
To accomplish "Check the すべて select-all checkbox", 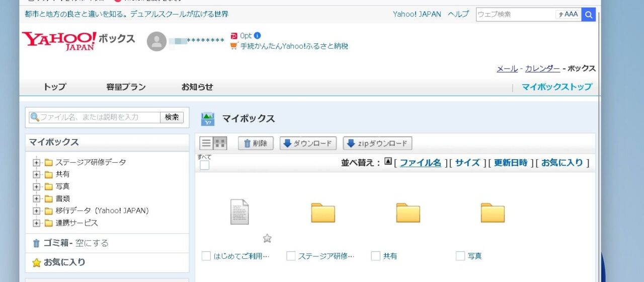I will pyautogui.click(x=204, y=165).
